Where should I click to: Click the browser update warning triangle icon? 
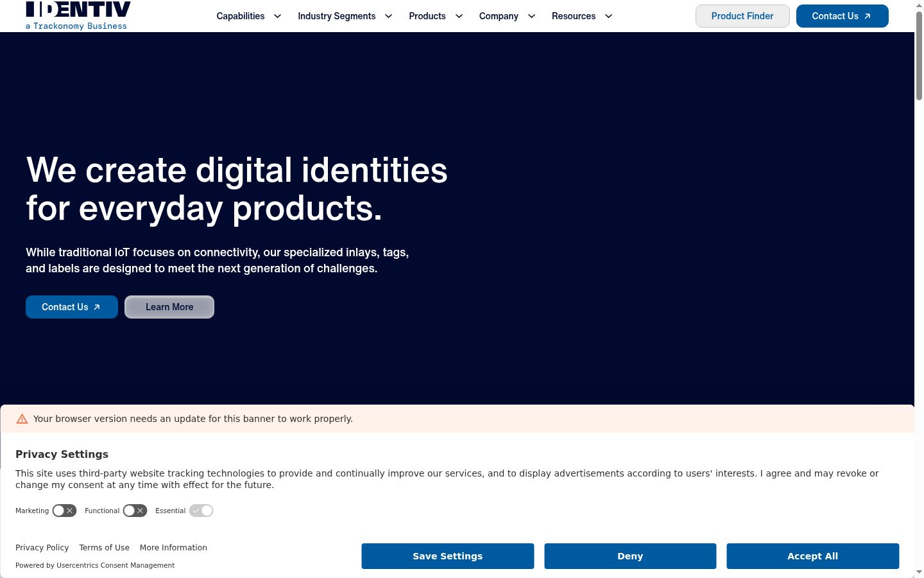[x=22, y=419]
